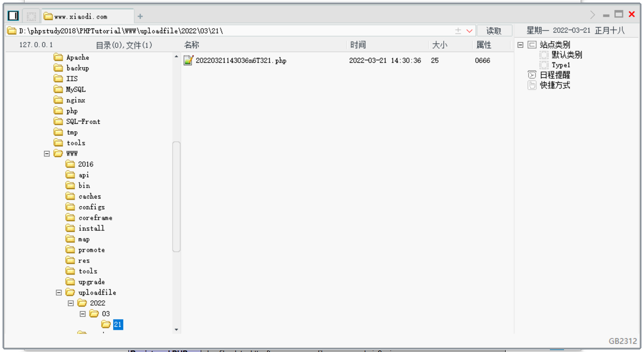The image size is (644, 352).
Task: Collapse the uploadfile folder node
Action: pyautogui.click(x=58, y=292)
